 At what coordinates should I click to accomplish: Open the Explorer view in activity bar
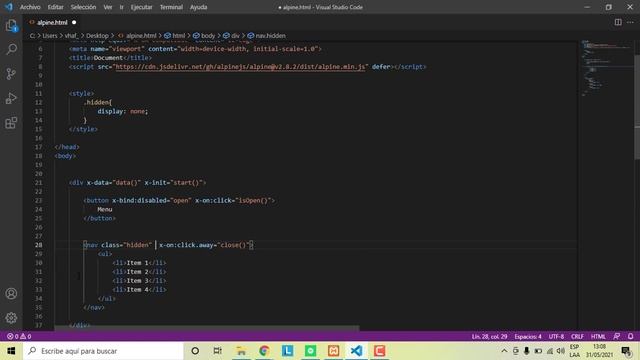11,26
